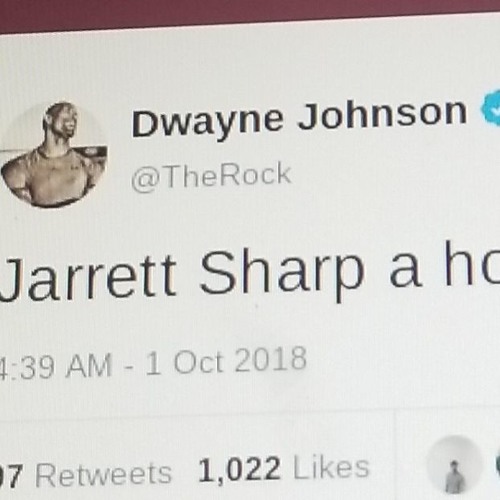
Task: Select the Likes label text
Action: point(331,468)
